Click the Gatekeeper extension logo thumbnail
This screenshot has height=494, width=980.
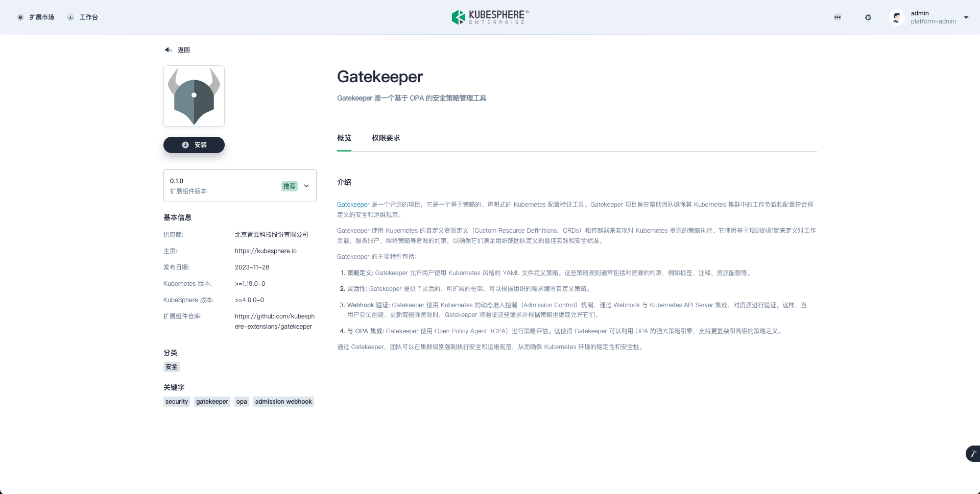(194, 96)
